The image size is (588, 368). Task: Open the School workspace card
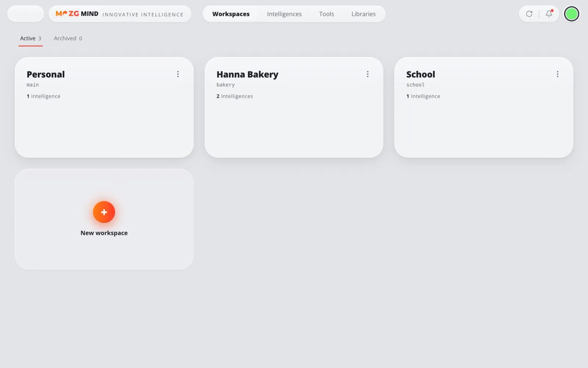(484, 107)
